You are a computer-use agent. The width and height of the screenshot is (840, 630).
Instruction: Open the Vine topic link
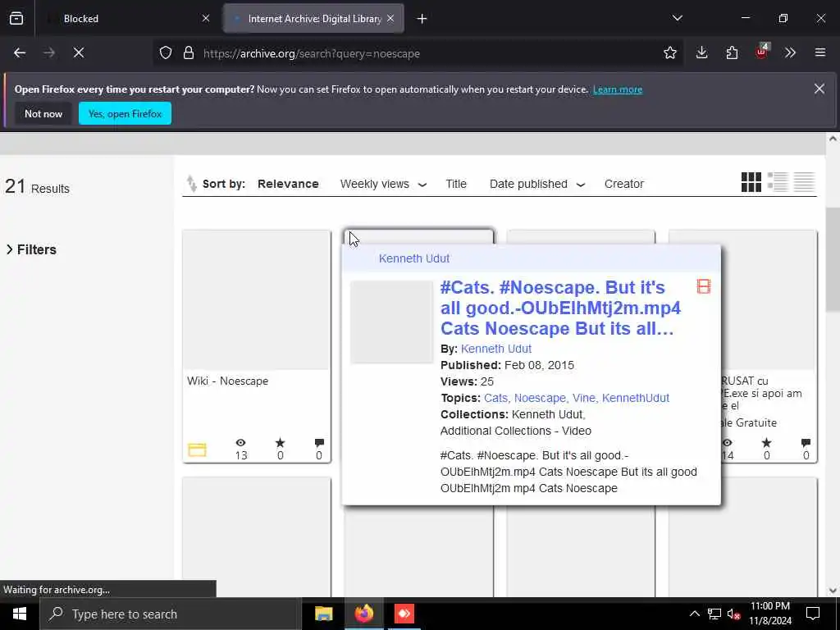point(584,398)
